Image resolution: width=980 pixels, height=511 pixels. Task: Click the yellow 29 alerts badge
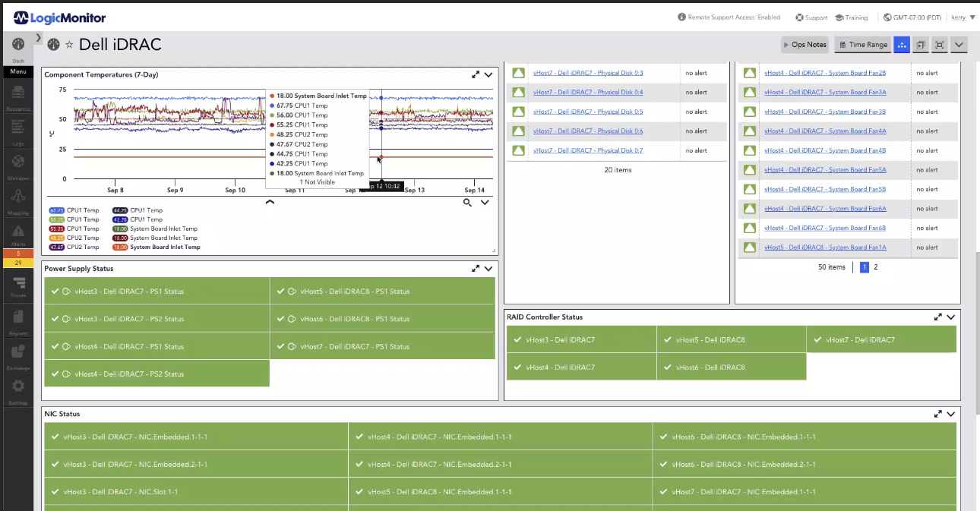(18, 263)
